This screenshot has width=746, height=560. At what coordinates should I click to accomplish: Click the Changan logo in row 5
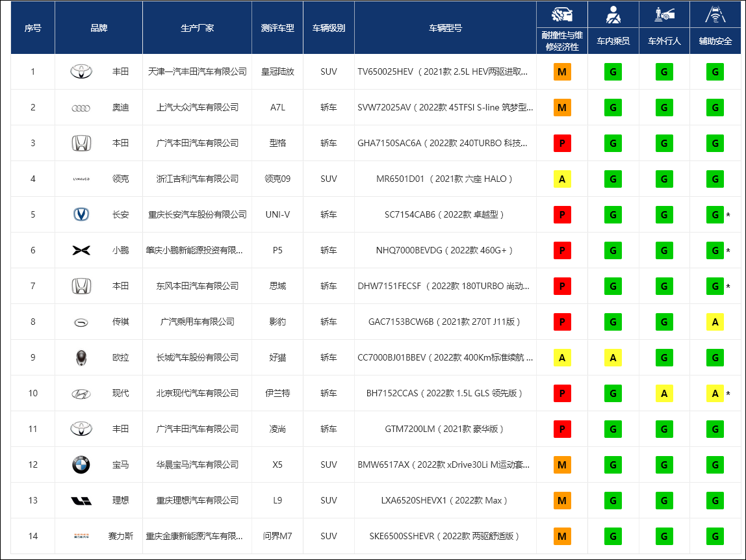point(81,214)
